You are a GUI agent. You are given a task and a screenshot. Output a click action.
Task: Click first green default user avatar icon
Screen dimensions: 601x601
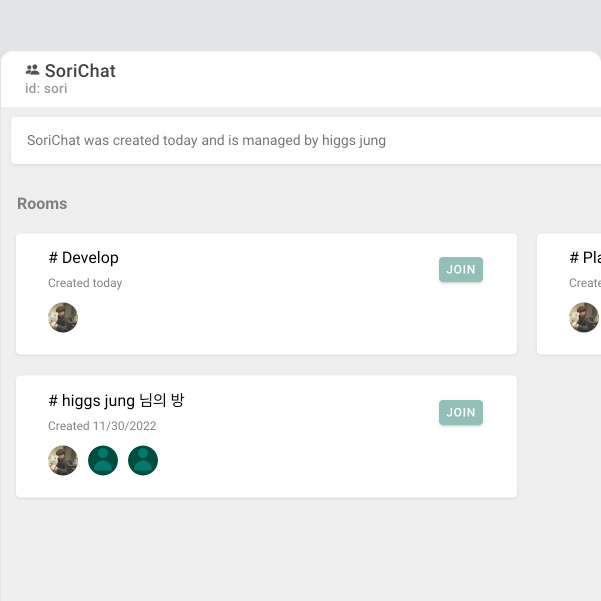click(103, 461)
